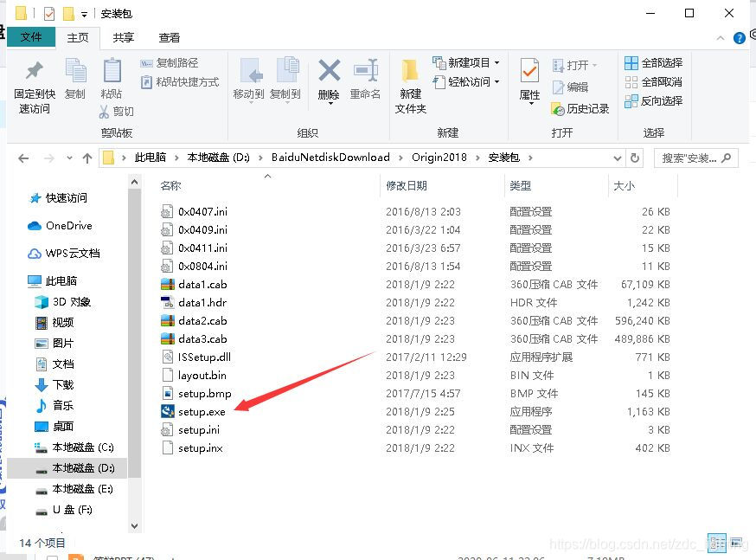This screenshot has width=756, height=560.
Task: Open recent locations dropdown
Action: pyautogui.click(x=69, y=158)
